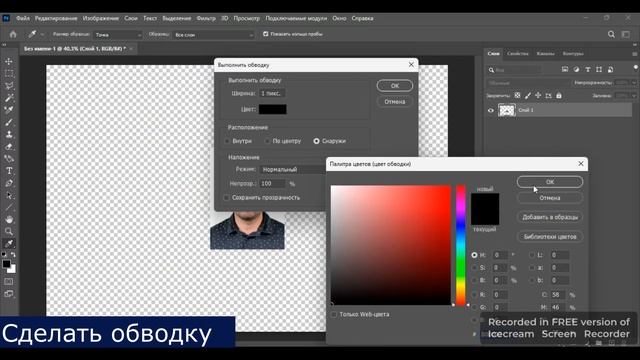This screenshot has height=360, width=640.
Task: Select the S radio button in color picker
Action: click(x=474, y=268)
